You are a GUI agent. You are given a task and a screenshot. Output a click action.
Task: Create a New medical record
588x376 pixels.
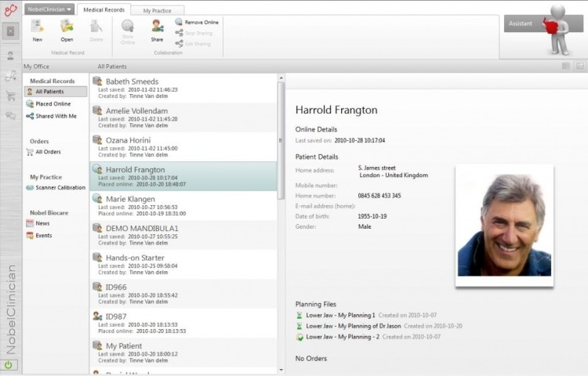[37, 31]
